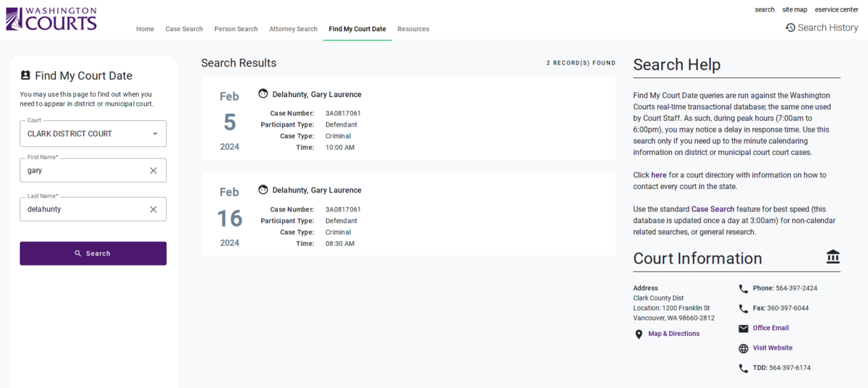Click the globe icon for Visit Website
This screenshot has width=868, height=388.
pos(743,348)
